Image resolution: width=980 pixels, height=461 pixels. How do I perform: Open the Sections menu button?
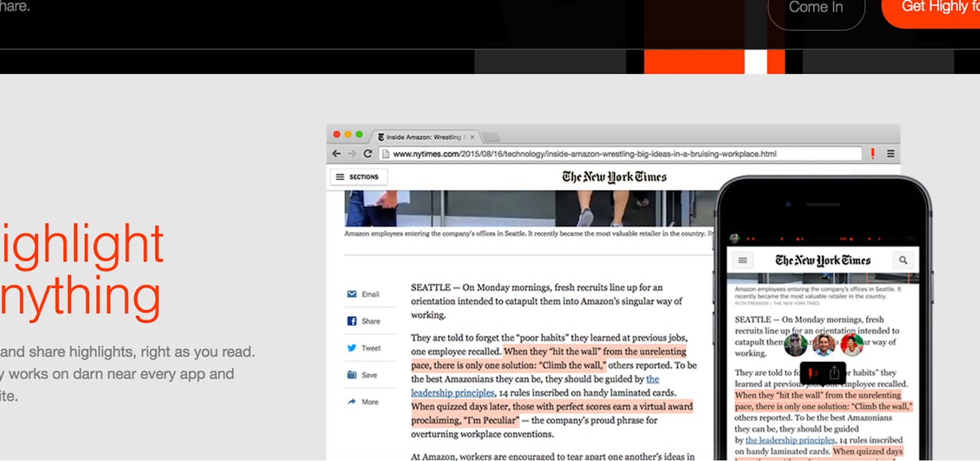pos(359,177)
